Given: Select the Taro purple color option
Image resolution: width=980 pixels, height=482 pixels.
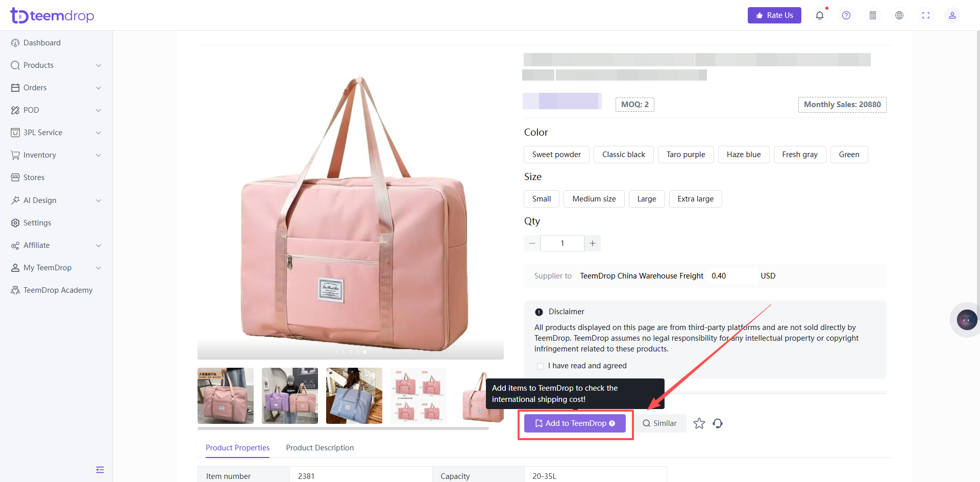Looking at the screenshot, I should pos(685,155).
